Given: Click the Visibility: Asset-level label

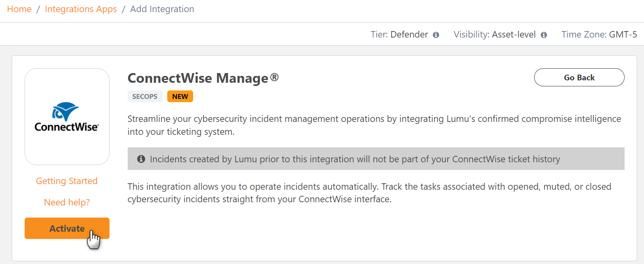Looking at the screenshot, I should click(495, 35).
